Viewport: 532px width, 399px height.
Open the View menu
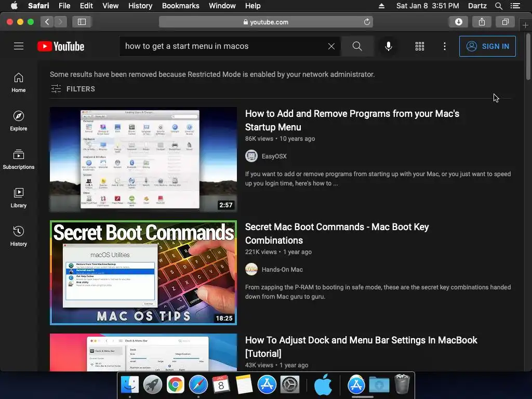[111, 6]
